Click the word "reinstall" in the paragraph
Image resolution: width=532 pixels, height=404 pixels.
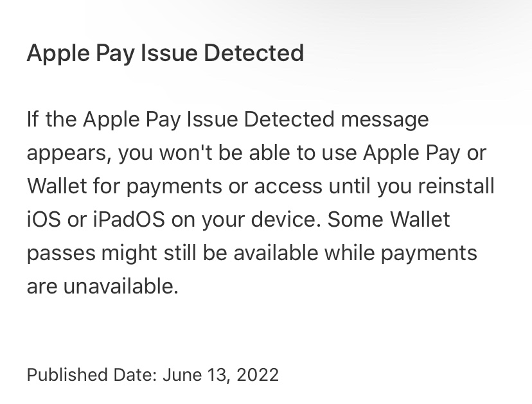[456, 186]
